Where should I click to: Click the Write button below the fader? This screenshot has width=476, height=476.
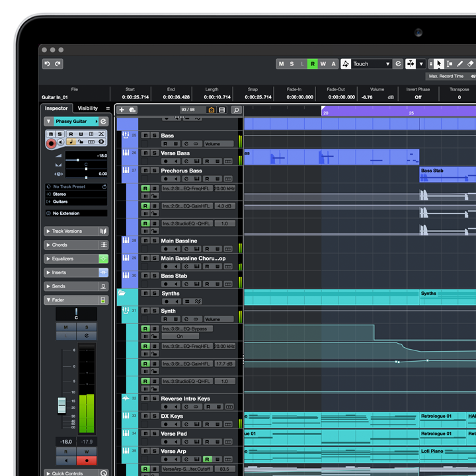tap(86, 452)
